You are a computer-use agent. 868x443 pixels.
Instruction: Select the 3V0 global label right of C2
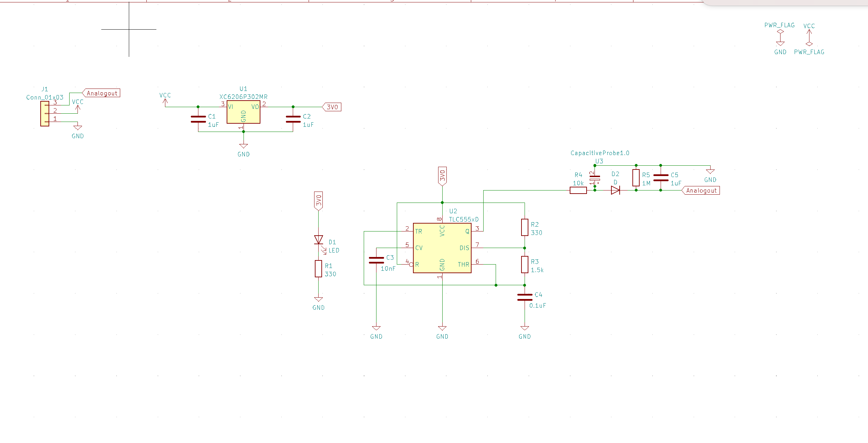coord(332,107)
